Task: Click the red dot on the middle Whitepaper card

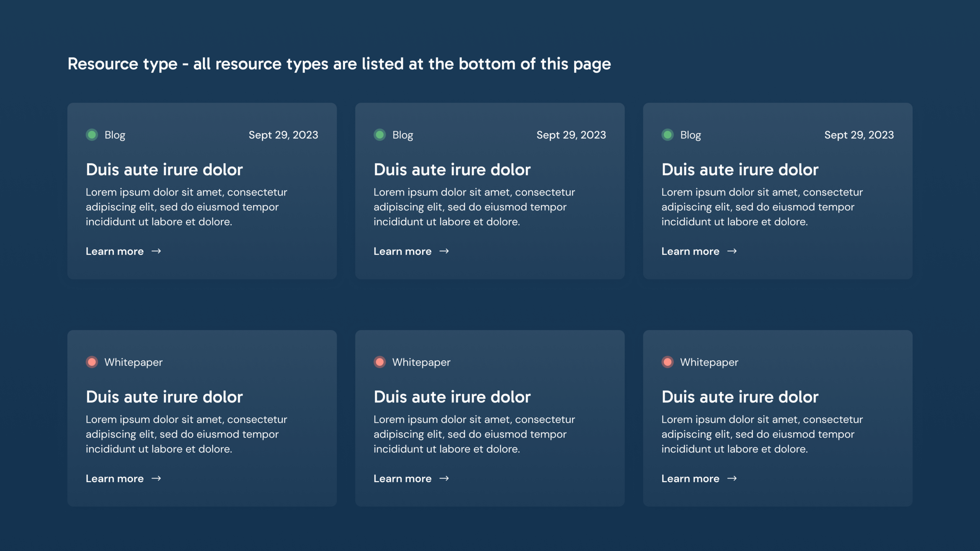Action: pos(380,362)
